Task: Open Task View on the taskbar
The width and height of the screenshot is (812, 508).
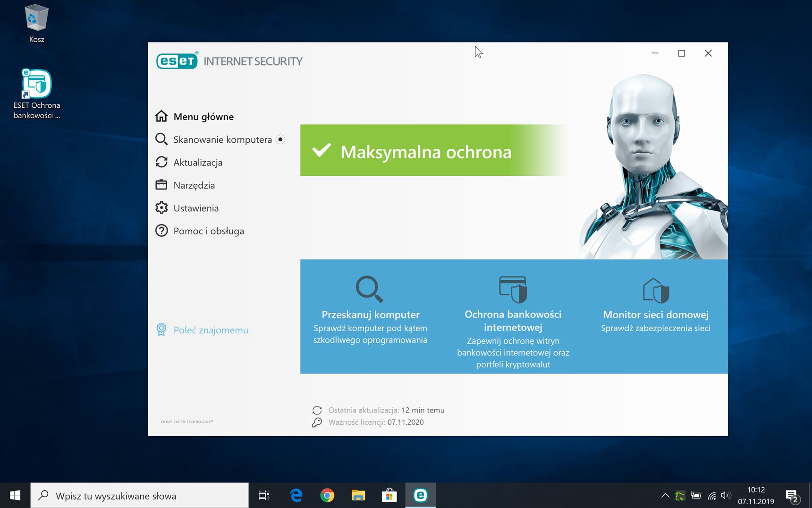Action: point(263,495)
